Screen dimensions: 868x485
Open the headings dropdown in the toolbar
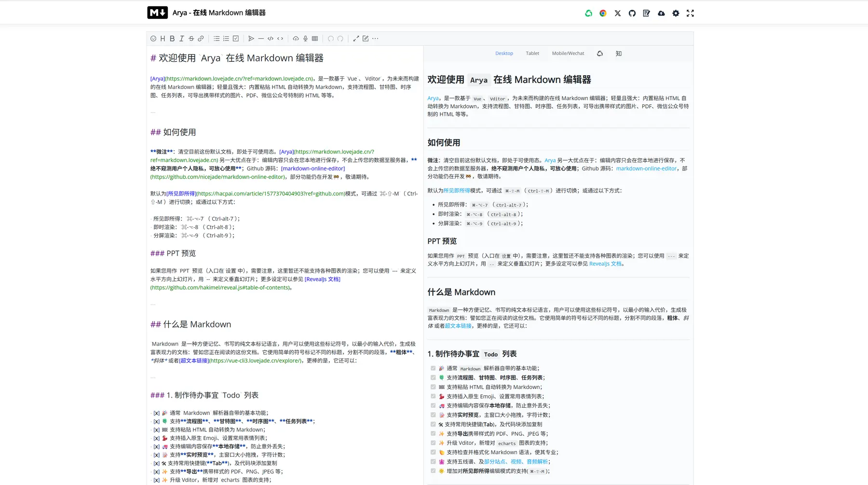163,39
